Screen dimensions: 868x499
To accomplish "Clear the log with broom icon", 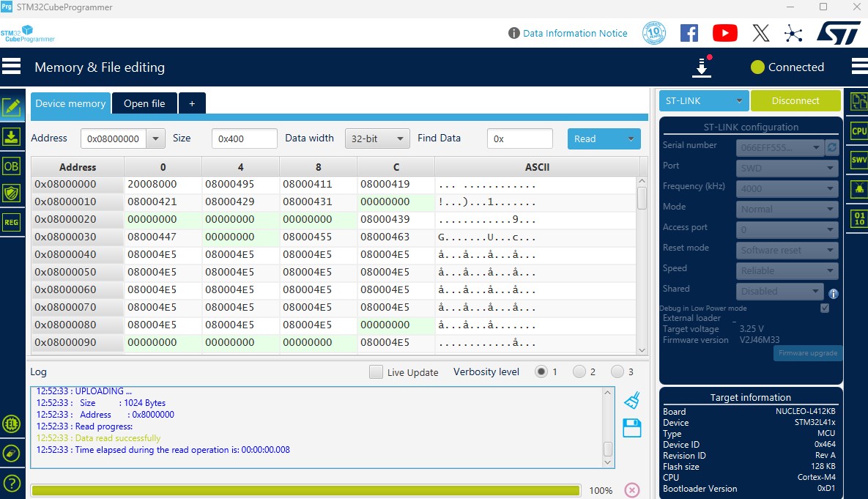I will pyautogui.click(x=631, y=400).
